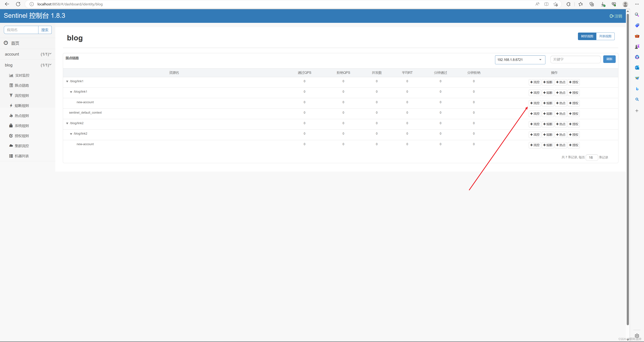Click the browser profile avatar icon
The height and width of the screenshot is (342, 644).
pyautogui.click(x=625, y=4)
